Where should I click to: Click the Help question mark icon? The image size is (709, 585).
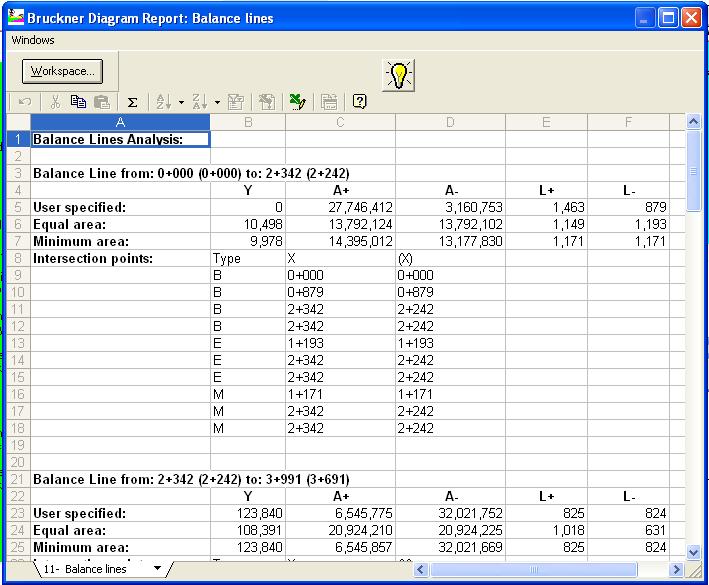coord(359,101)
